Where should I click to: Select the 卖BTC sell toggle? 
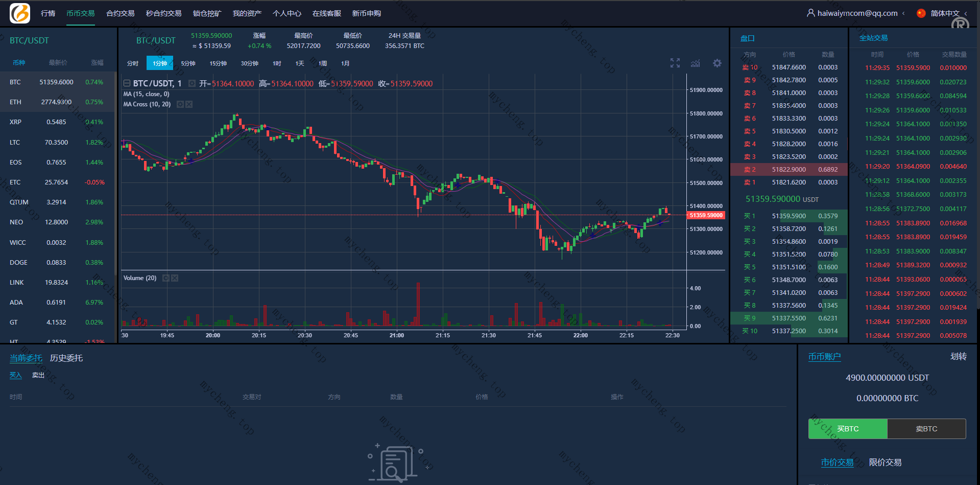point(926,429)
